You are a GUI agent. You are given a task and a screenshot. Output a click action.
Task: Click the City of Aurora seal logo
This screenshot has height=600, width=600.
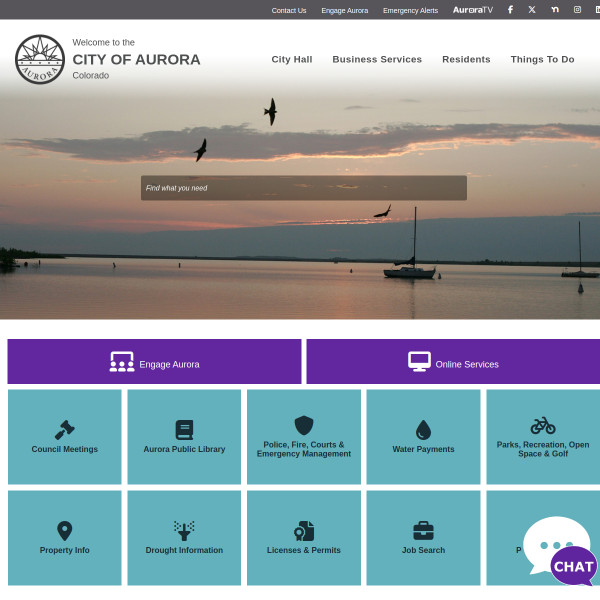click(x=40, y=60)
